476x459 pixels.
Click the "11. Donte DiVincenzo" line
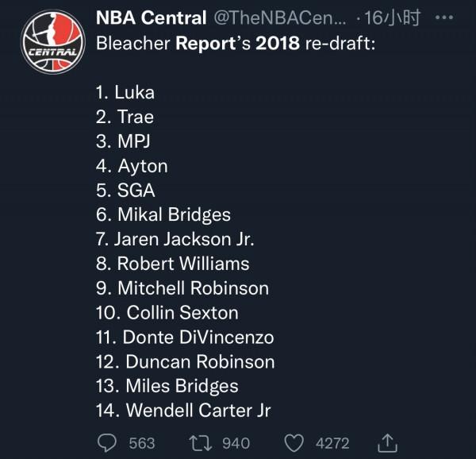[184, 337]
